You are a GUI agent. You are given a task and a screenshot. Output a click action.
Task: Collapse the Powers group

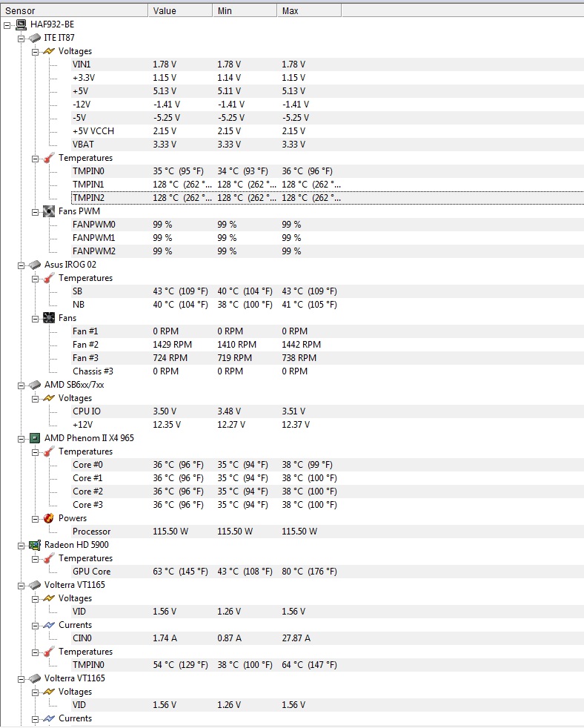coord(35,519)
